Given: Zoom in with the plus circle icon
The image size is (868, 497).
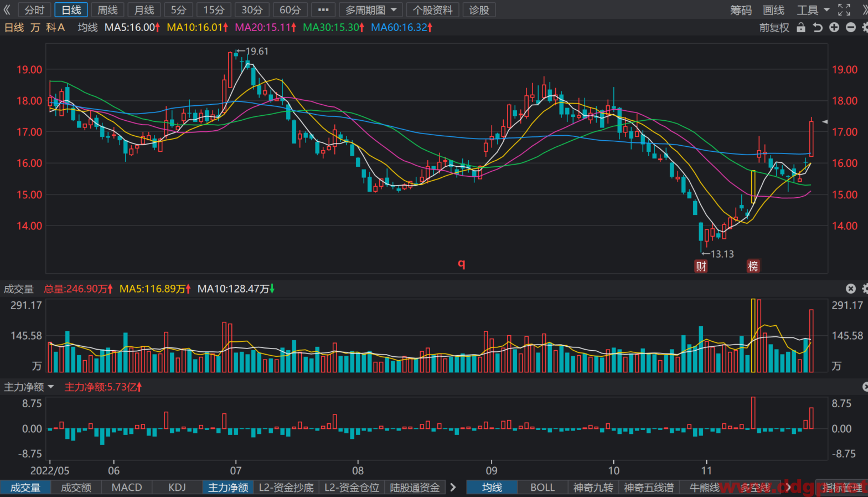Looking at the screenshot, I should point(834,28).
